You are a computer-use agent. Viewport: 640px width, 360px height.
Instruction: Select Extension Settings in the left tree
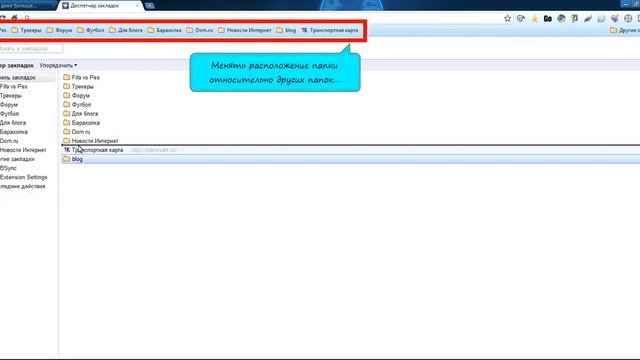pyautogui.click(x=24, y=177)
